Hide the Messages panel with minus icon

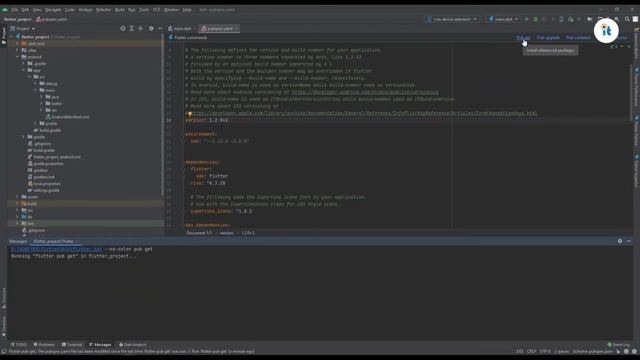[629, 241]
